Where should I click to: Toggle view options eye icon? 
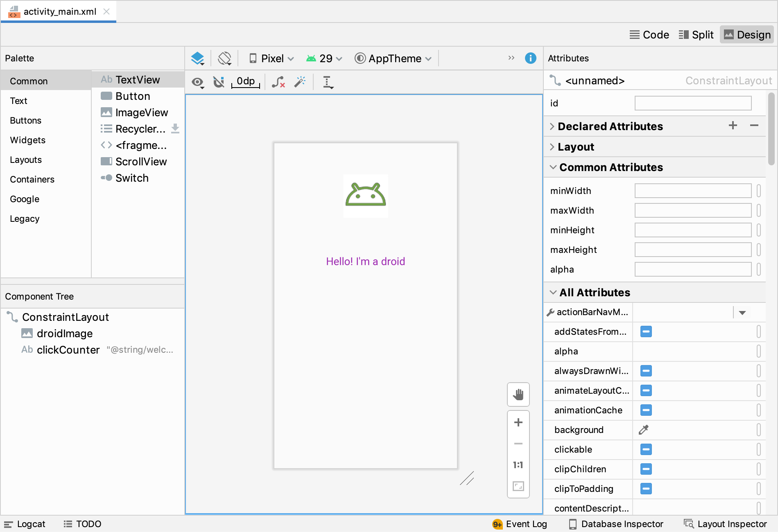click(x=198, y=82)
